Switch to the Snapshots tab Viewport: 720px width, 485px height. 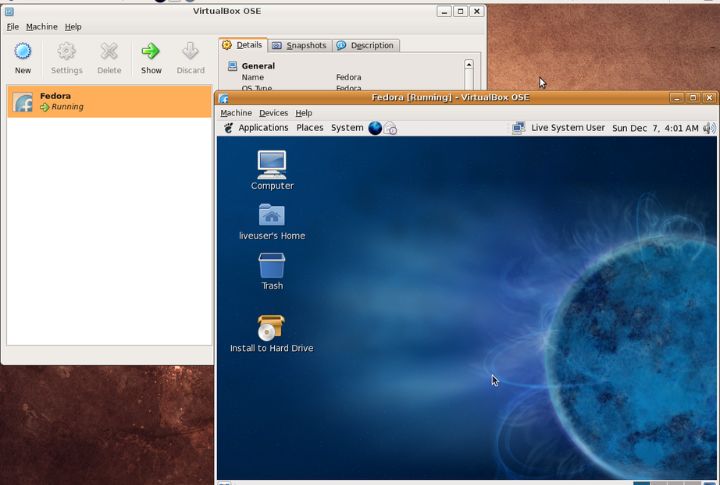click(299, 45)
